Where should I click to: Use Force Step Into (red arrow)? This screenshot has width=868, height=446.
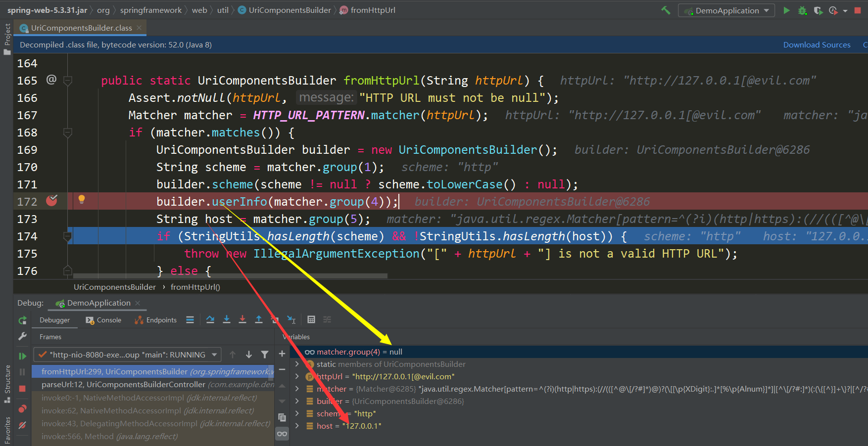point(242,319)
